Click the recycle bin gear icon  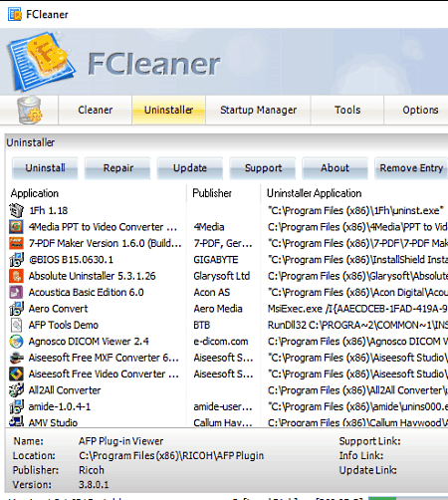(x=29, y=111)
